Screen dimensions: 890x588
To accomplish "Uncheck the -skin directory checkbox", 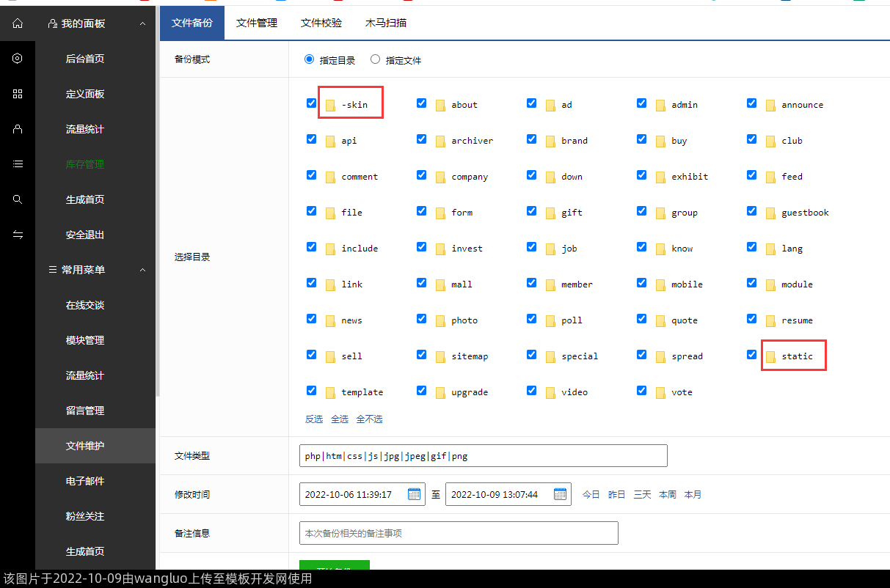I will [x=311, y=103].
